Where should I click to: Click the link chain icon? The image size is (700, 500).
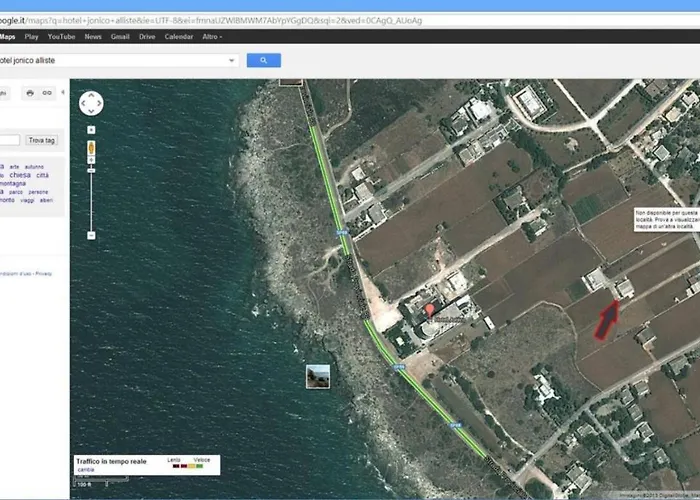[47, 93]
